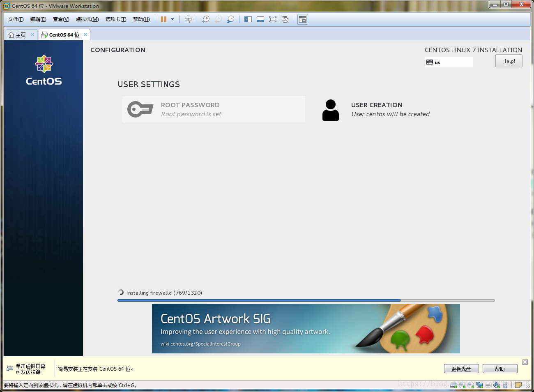Click the revert to snapshot icon
The height and width of the screenshot is (392, 534).
[218, 19]
